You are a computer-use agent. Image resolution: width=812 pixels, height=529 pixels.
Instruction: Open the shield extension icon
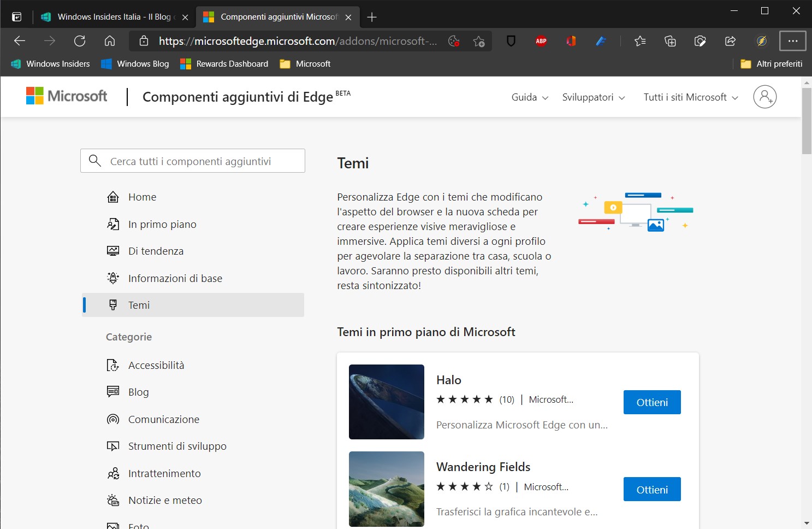(x=511, y=41)
